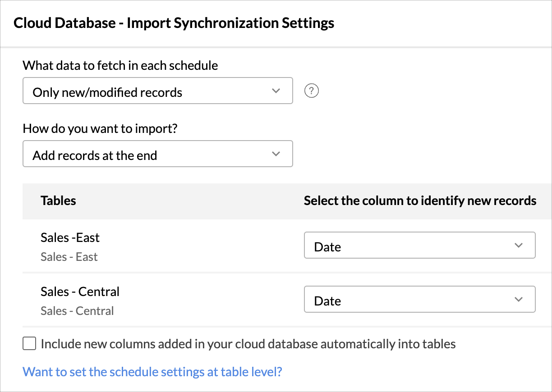Click the "How do you want to import?" label
The height and width of the screenshot is (392, 552).
coord(100,128)
